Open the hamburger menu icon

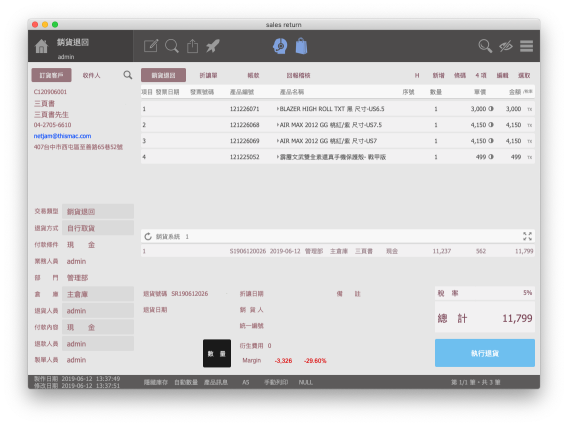tap(526, 46)
